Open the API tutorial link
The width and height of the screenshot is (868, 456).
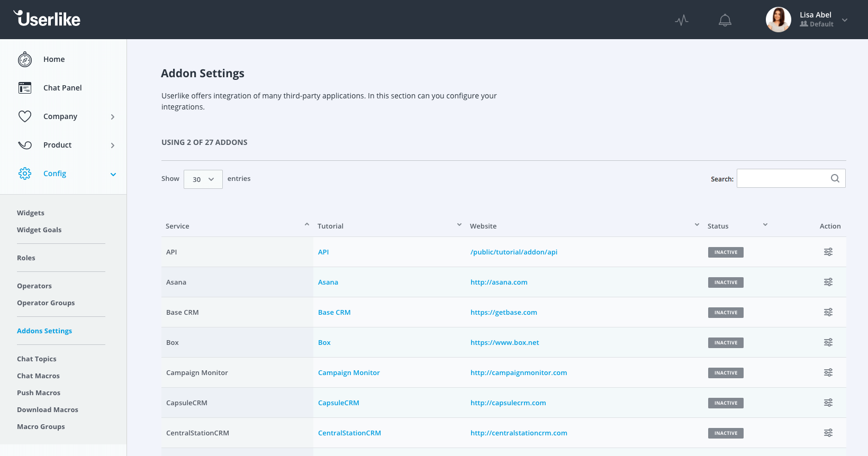click(x=323, y=252)
